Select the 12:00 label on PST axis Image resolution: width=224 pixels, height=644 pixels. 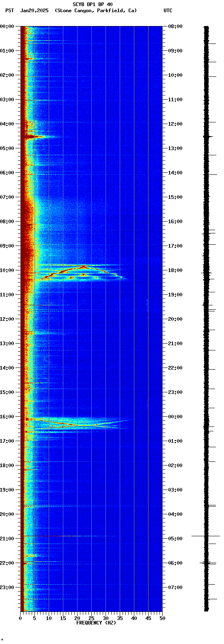[x=7, y=319]
